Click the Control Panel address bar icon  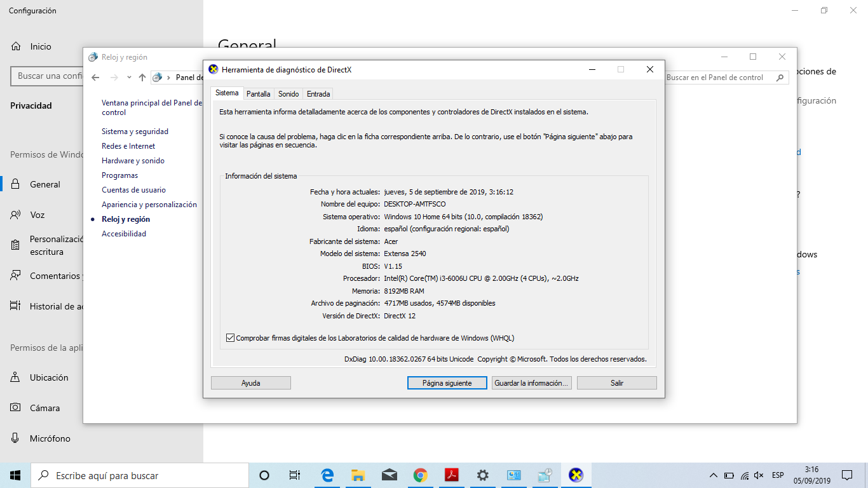click(158, 78)
